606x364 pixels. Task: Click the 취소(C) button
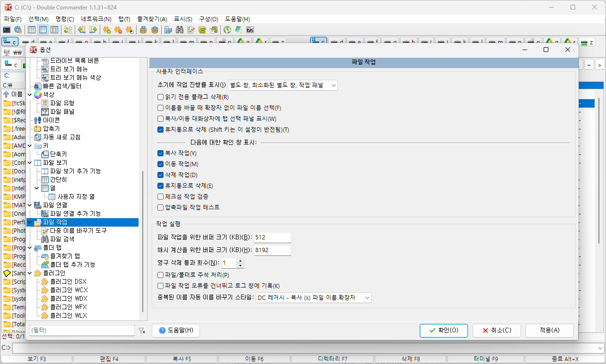(496, 330)
